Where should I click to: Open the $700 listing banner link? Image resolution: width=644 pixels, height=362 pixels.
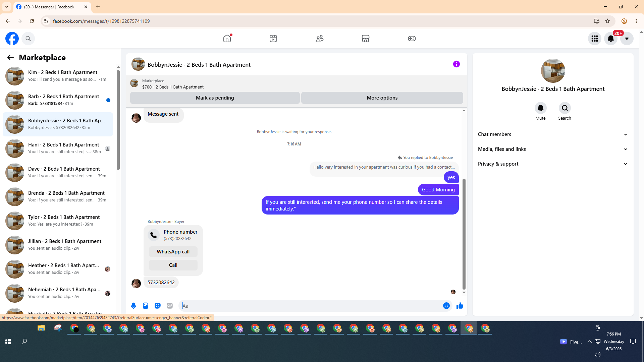click(x=173, y=87)
